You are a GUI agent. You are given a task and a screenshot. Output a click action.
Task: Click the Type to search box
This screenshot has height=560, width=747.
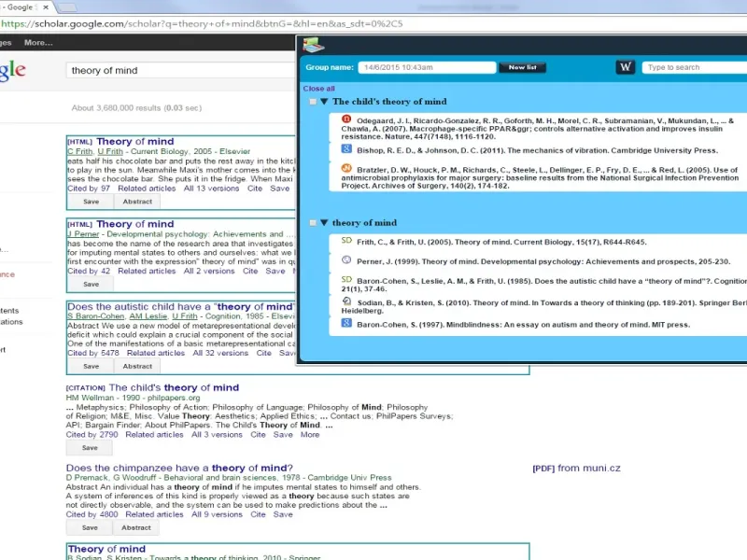[x=695, y=67]
